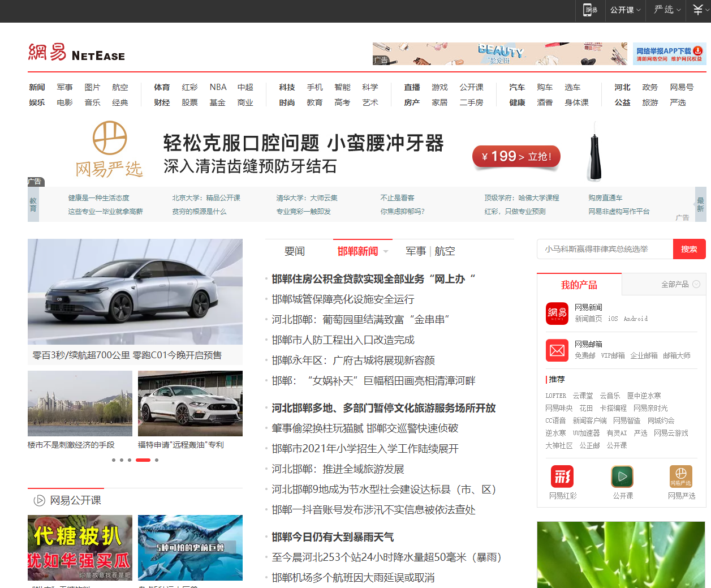711x588 pixels.
Task: Open 体育 in navigation menu
Action: click(x=162, y=87)
